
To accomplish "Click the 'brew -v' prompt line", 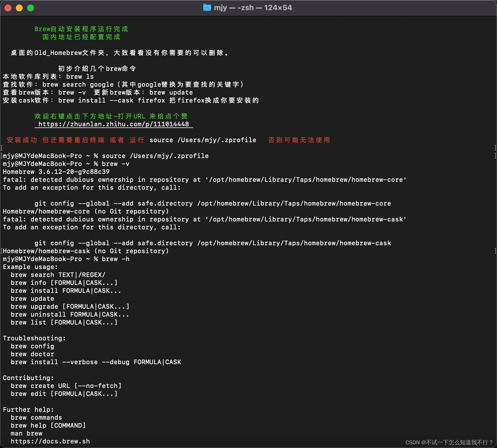I will (x=66, y=164).
